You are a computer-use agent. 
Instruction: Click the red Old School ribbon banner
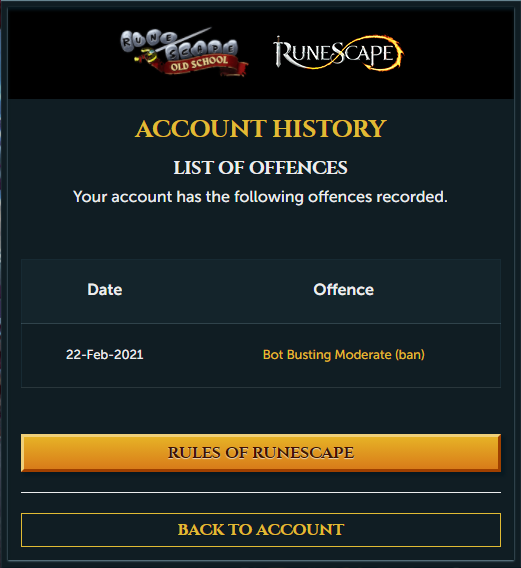[x=199, y=64]
